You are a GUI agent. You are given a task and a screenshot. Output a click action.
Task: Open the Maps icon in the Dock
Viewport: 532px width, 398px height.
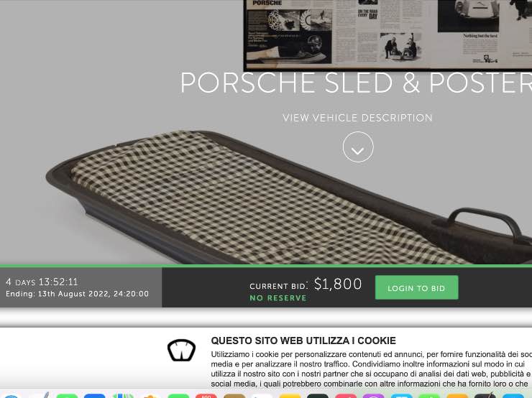[123, 395]
